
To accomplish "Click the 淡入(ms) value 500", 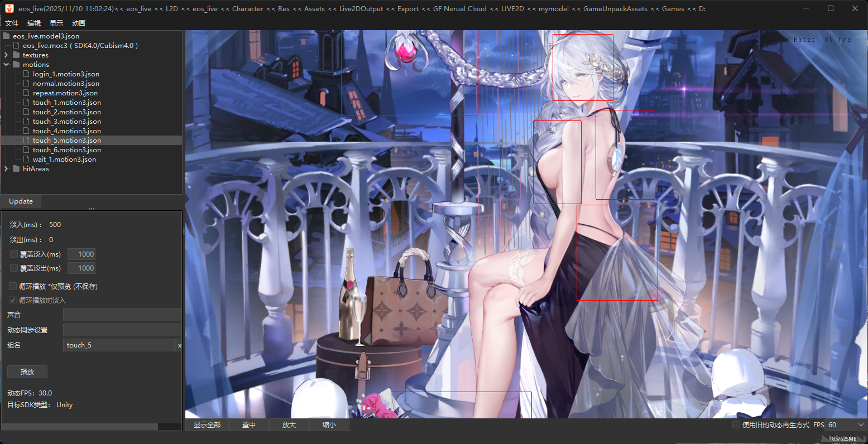I will [55, 224].
